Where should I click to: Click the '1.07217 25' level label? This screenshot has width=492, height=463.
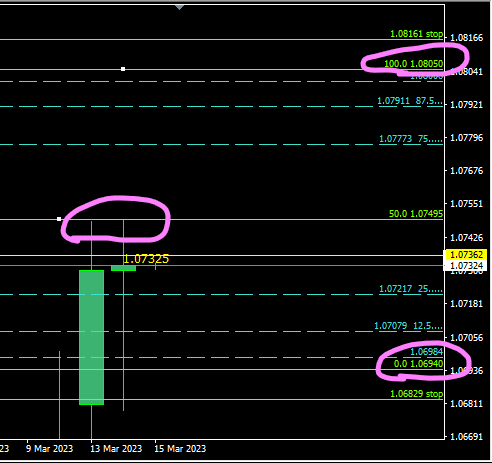(x=411, y=288)
